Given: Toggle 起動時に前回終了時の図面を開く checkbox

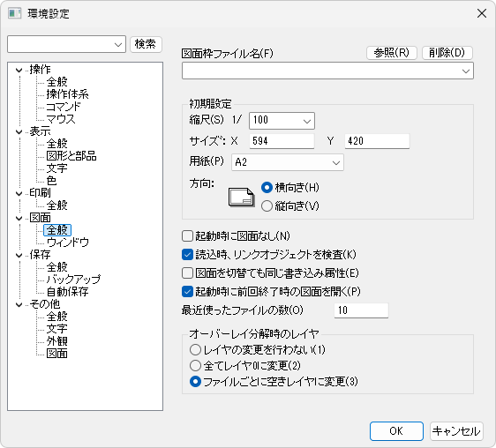Looking at the screenshot, I should click(187, 291).
